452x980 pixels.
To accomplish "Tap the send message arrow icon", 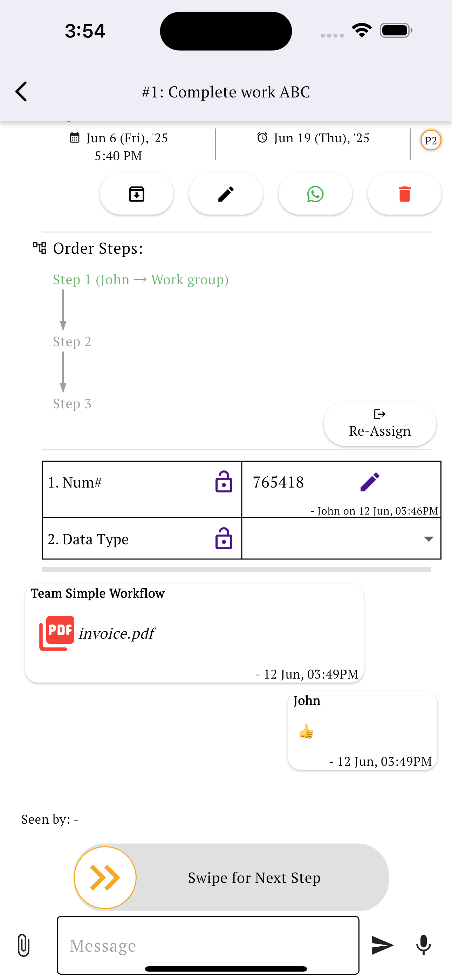I will tap(382, 945).
